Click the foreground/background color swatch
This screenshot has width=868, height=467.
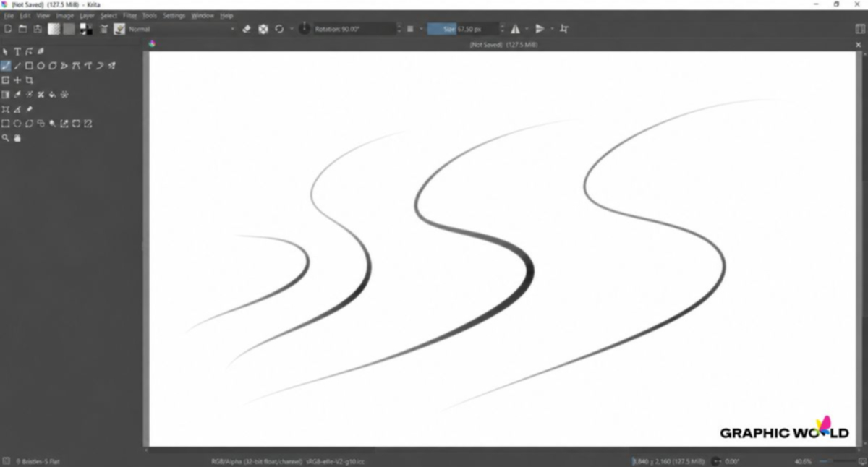coord(86,29)
